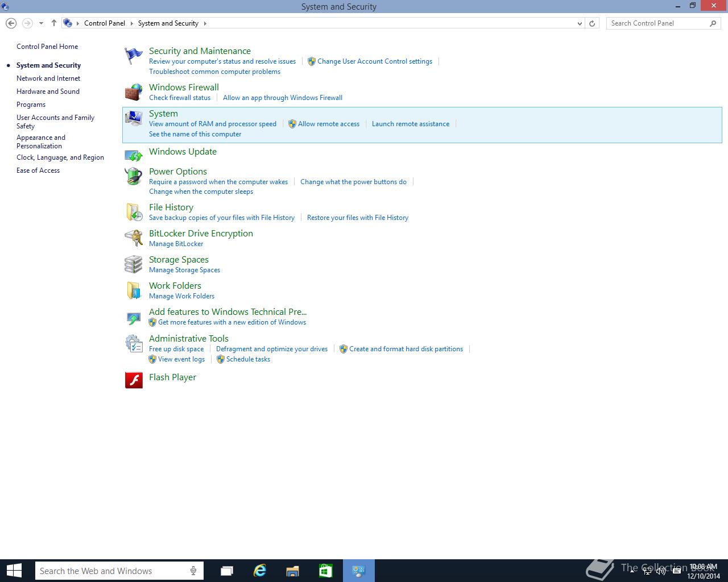Open Launch remote assistance link

411,124
